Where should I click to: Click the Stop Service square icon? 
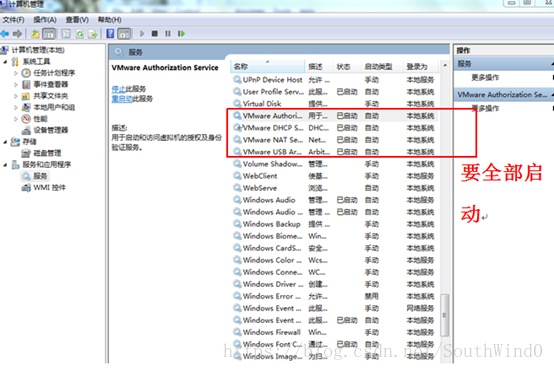pyautogui.click(x=154, y=34)
